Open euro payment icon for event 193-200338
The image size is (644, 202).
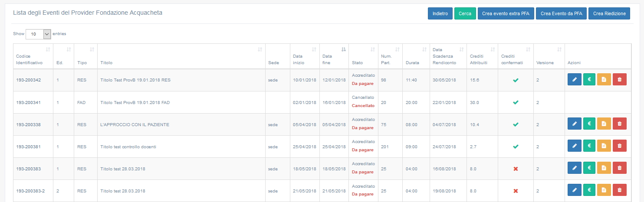(589, 124)
